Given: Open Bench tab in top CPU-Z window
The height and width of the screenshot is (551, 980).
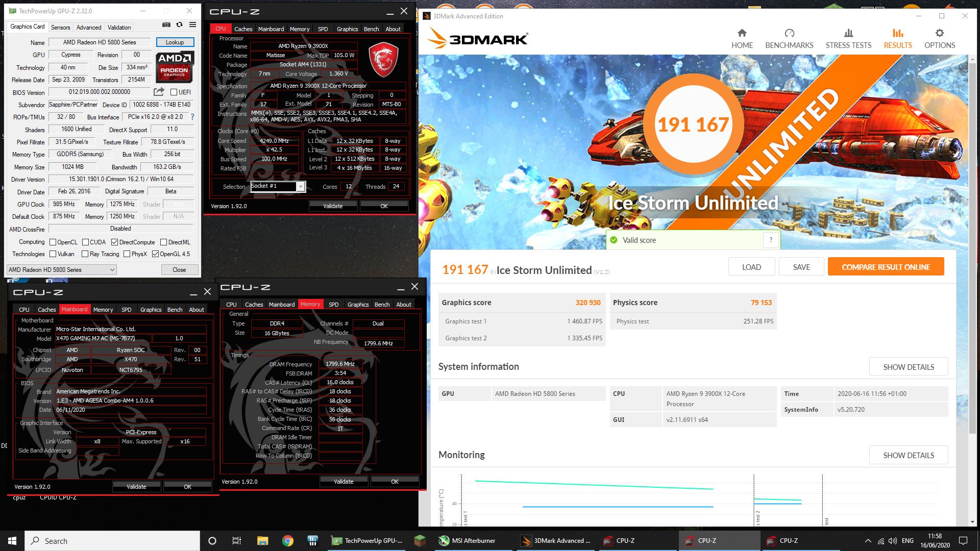Looking at the screenshot, I should [x=371, y=29].
